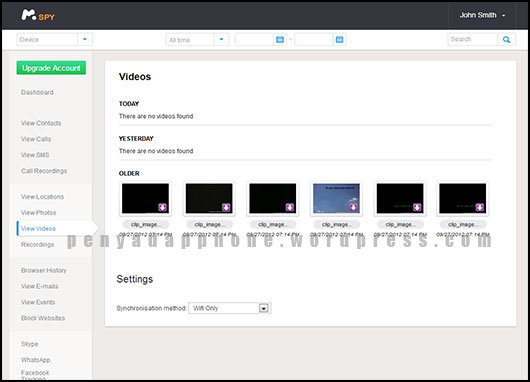Screen dimensions: 530x382
Task: Open View Contacts section
Action: [x=41, y=123]
